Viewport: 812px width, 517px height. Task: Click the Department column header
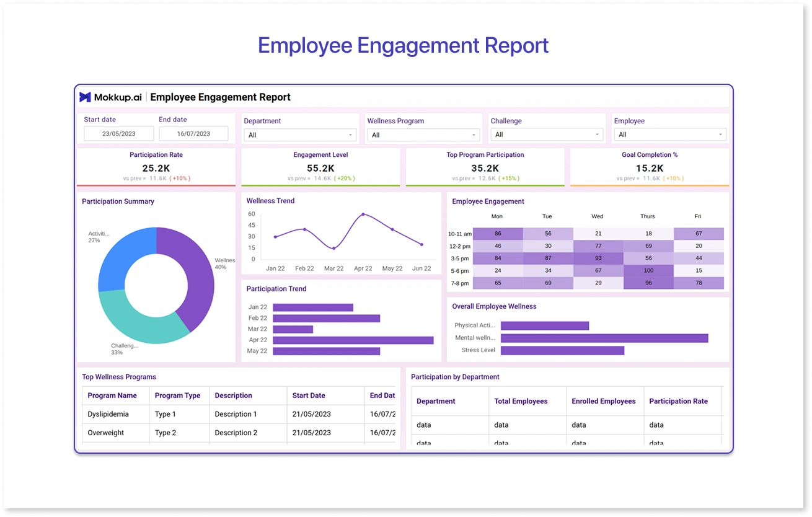450,401
